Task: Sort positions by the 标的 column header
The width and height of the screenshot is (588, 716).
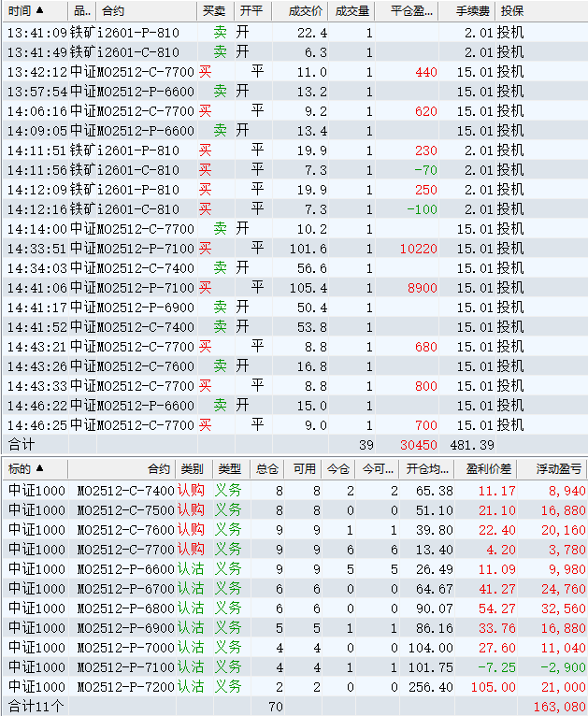Action: pyautogui.click(x=36, y=468)
